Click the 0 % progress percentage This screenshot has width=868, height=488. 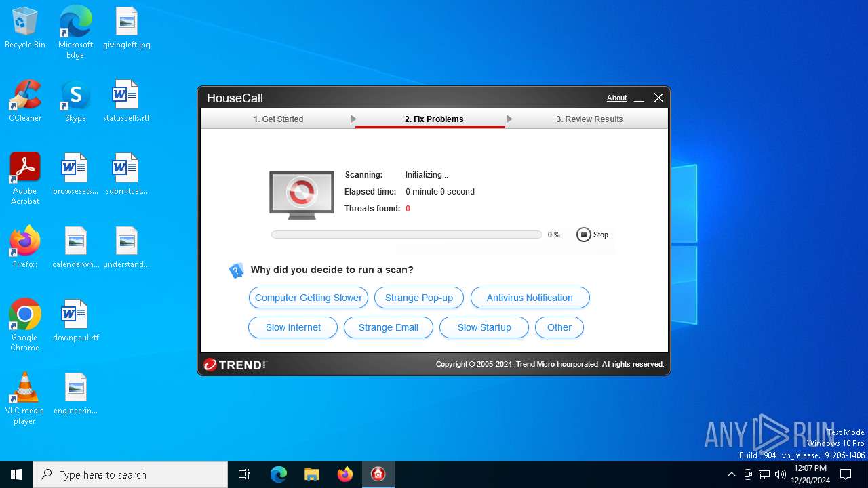[x=554, y=235]
